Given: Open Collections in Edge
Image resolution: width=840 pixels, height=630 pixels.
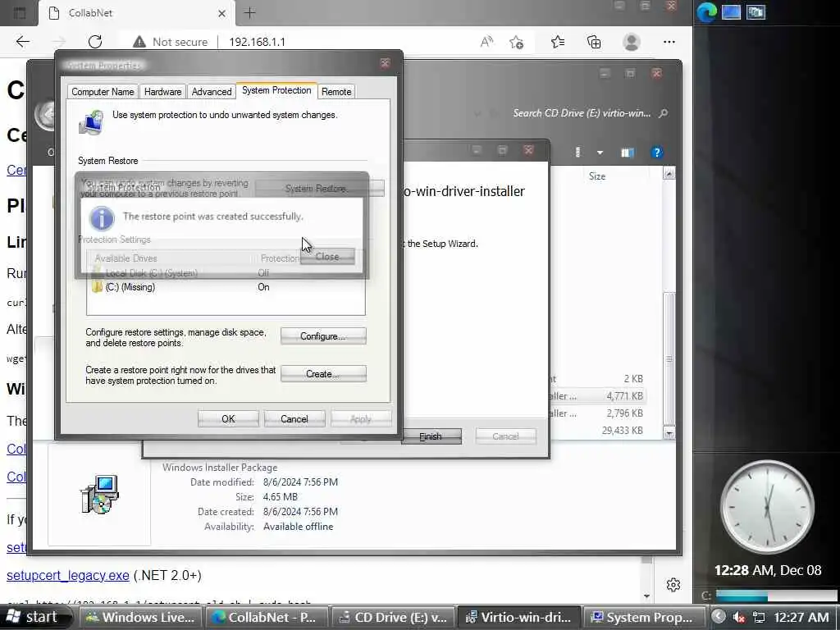Looking at the screenshot, I should click(594, 42).
